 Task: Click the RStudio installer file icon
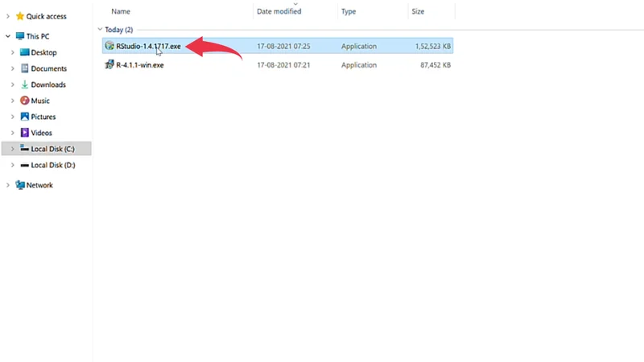109,46
